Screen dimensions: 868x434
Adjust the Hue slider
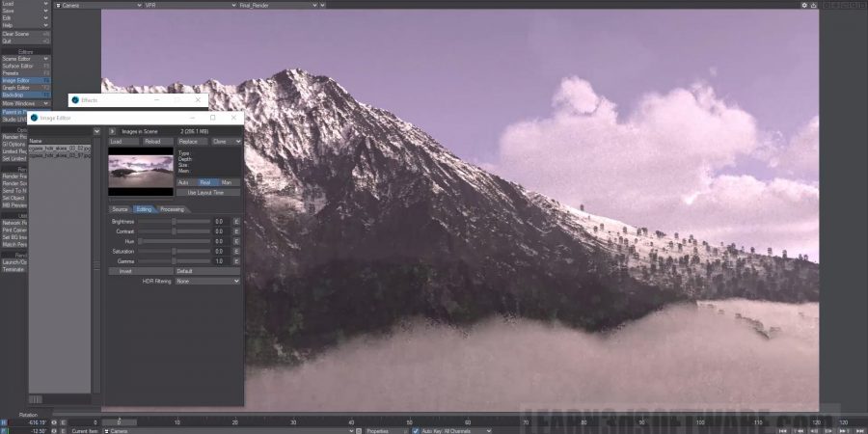click(x=174, y=241)
